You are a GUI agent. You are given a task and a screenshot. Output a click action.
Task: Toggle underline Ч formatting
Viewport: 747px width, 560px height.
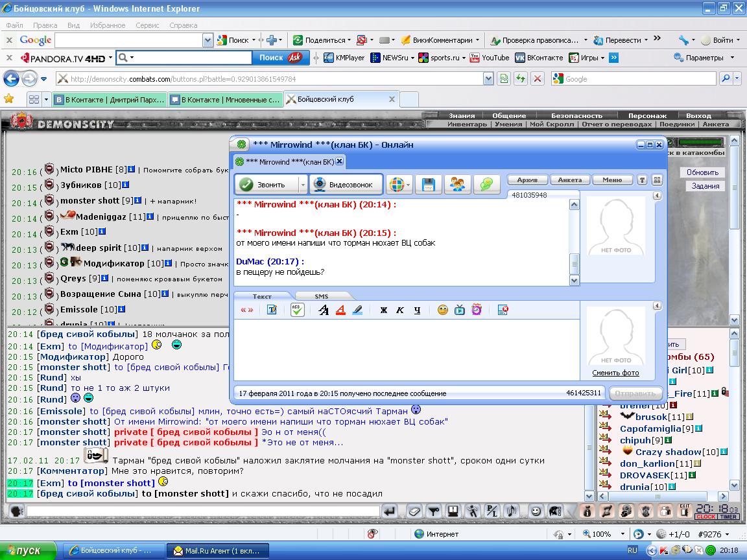(x=418, y=310)
